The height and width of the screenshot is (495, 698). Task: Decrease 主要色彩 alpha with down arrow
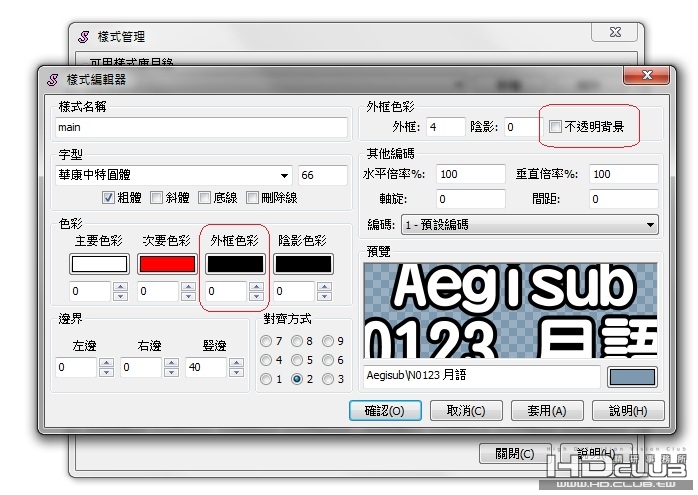[120, 296]
